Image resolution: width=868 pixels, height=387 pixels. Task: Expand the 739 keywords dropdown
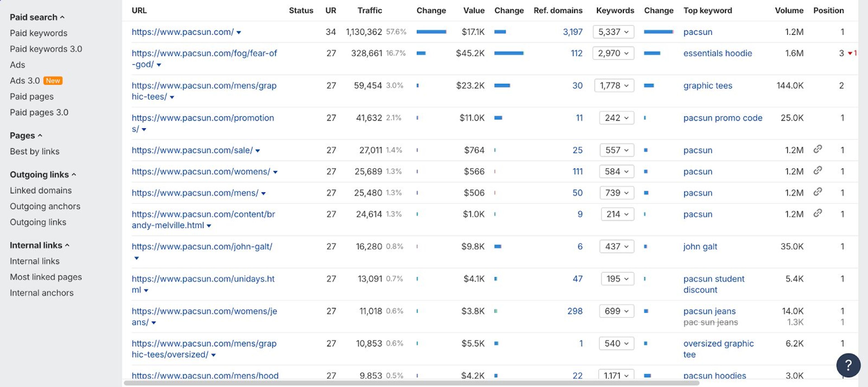(617, 192)
